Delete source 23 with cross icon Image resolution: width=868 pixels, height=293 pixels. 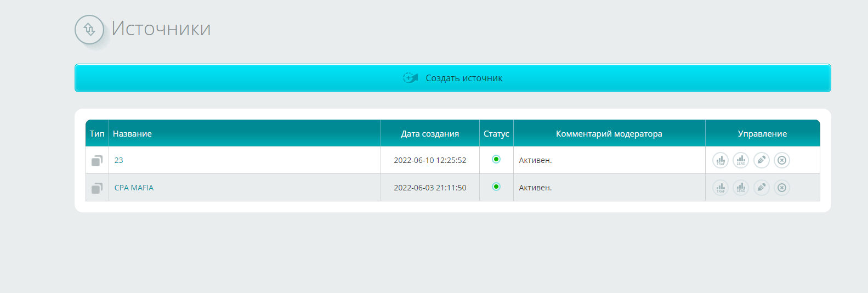(782, 160)
